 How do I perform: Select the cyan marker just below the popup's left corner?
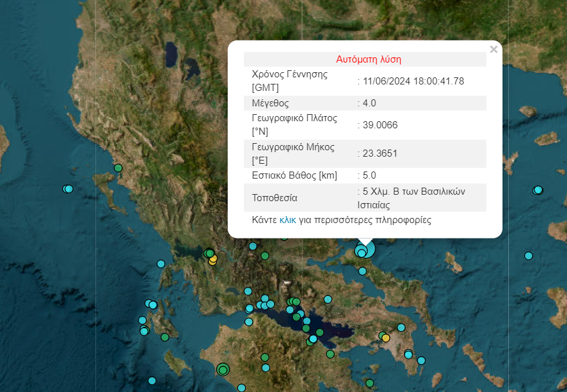pyautogui.click(x=253, y=246)
